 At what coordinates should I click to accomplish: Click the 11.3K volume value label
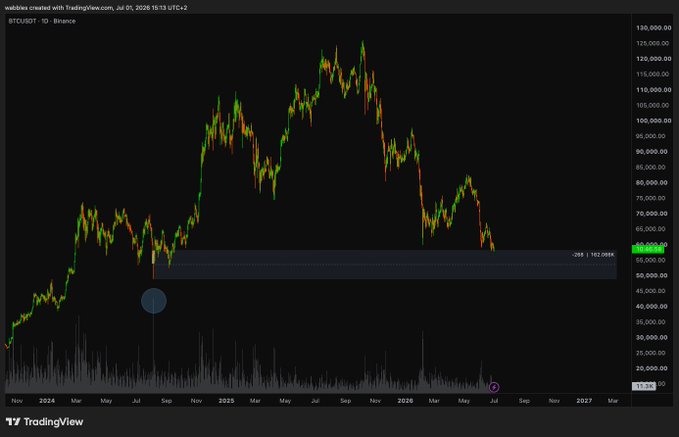click(x=644, y=386)
